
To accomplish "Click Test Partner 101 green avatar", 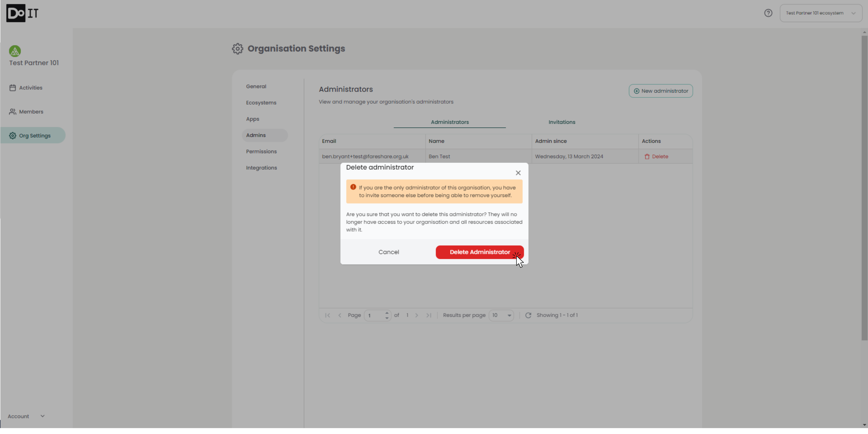I will [x=15, y=51].
